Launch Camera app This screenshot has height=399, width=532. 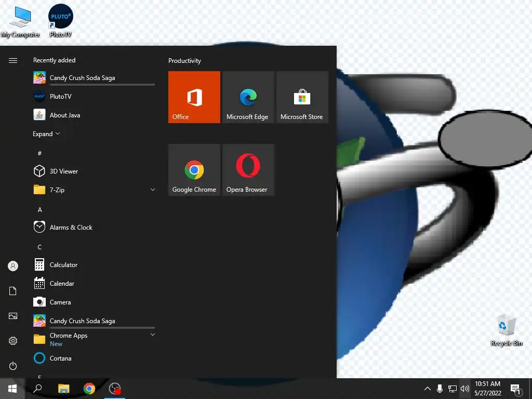click(x=94, y=302)
